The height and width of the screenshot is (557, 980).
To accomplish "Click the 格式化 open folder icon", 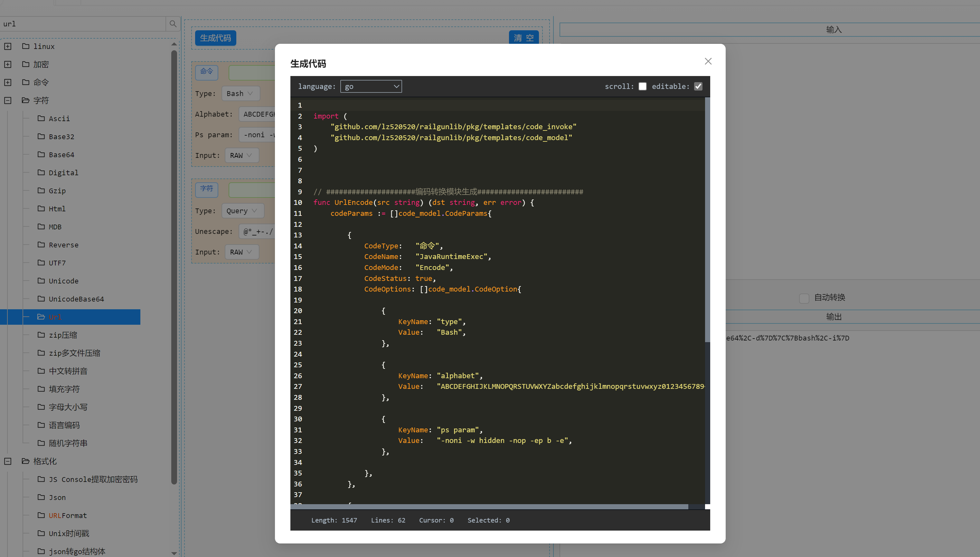I will [26, 461].
